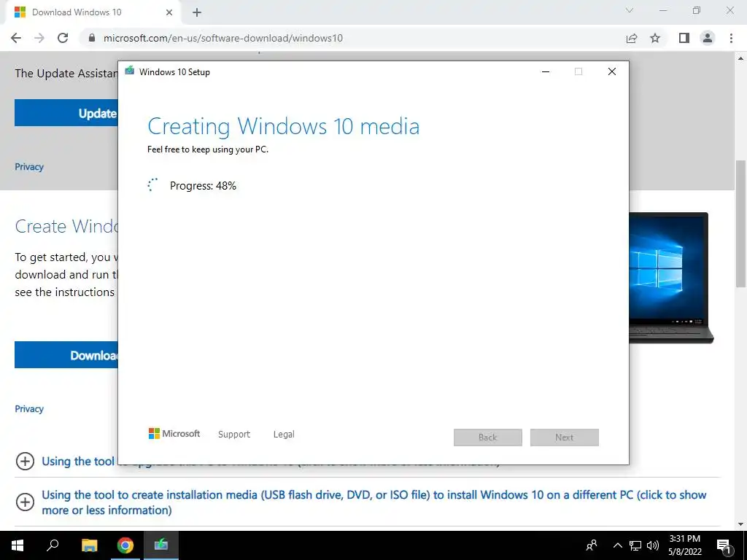Open Chrome tab search chevron
This screenshot has width=747, height=560.
pyautogui.click(x=630, y=10)
